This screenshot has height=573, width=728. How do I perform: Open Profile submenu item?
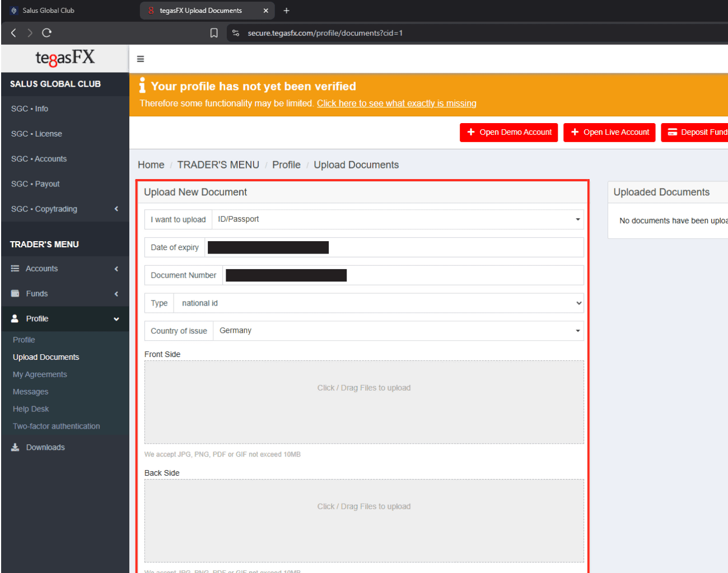[24, 340]
